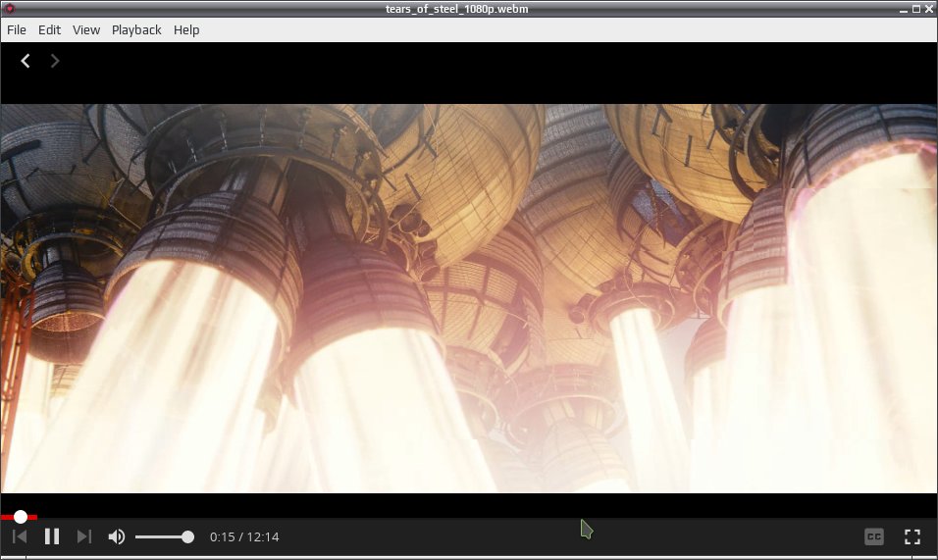The width and height of the screenshot is (938, 560).
Task: Go forward with the right chevron
Action: click(54, 61)
